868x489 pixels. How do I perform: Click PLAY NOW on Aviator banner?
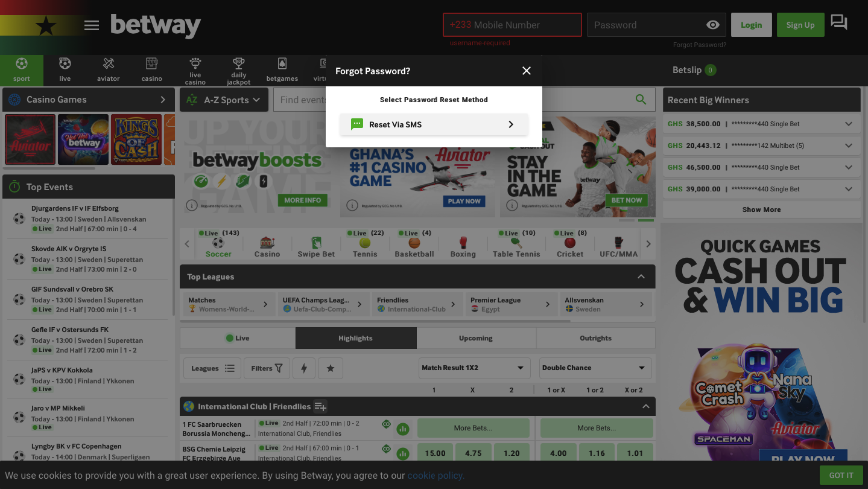[x=464, y=201]
